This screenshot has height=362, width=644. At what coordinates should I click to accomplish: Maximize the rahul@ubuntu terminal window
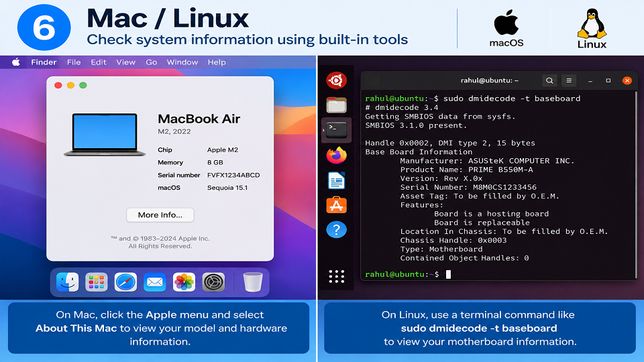(608, 80)
